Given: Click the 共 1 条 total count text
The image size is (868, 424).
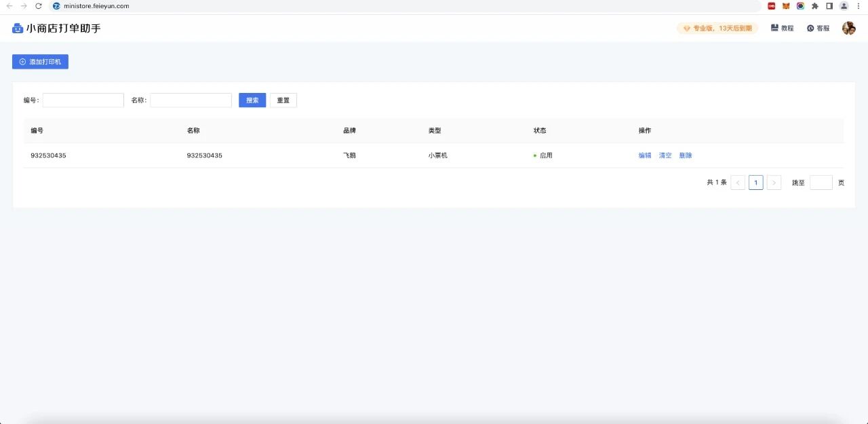Looking at the screenshot, I should point(717,182).
